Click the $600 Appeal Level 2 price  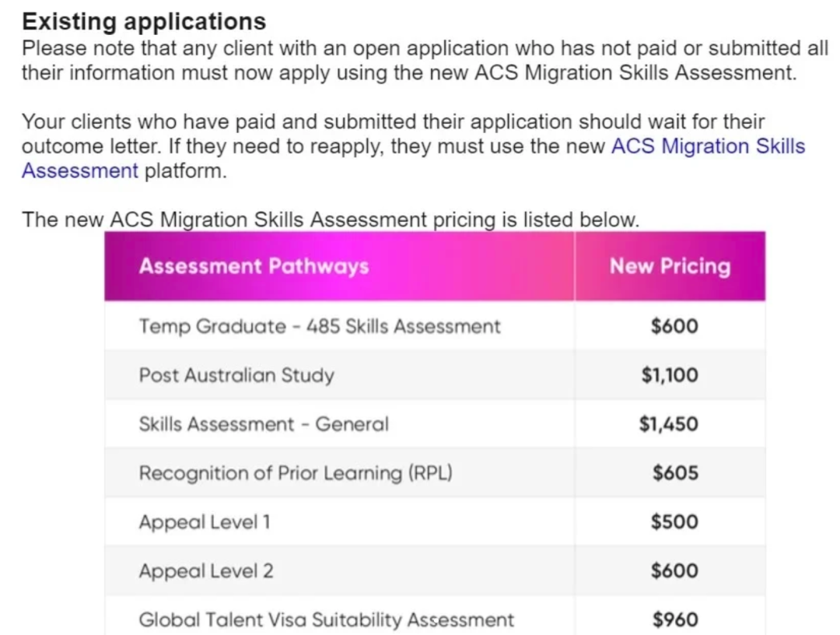[x=674, y=571]
